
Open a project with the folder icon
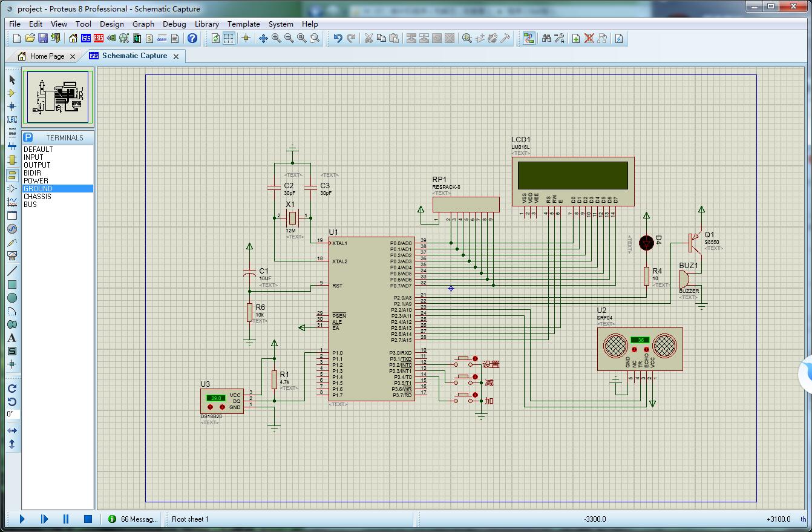(30, 38)
